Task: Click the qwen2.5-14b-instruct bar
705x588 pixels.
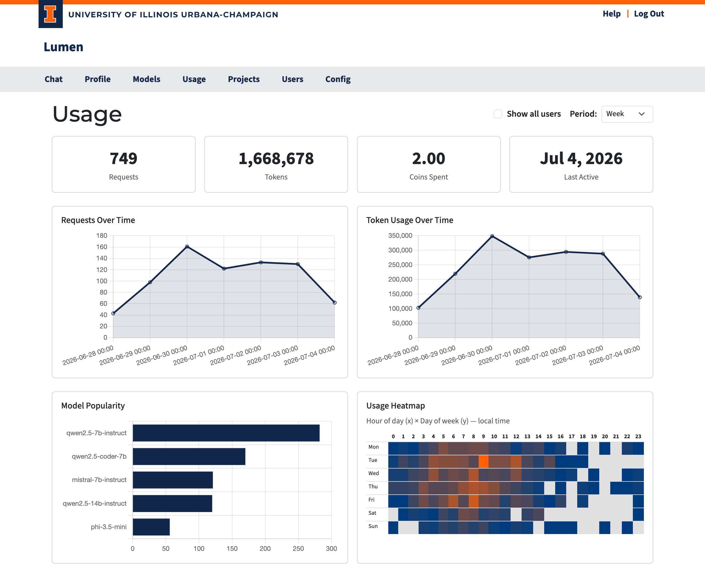Action: 173,503
